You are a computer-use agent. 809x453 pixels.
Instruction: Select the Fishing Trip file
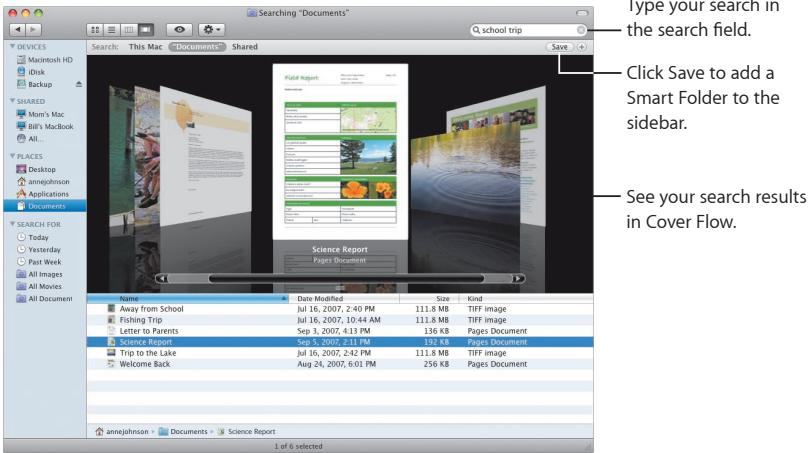(340, 320)
